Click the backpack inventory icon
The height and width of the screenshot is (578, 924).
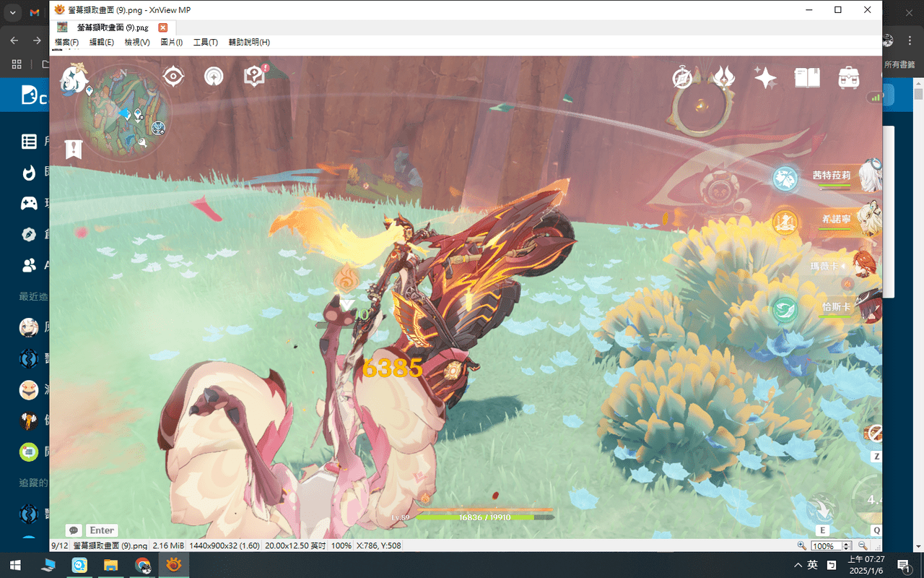click(848, 77)
